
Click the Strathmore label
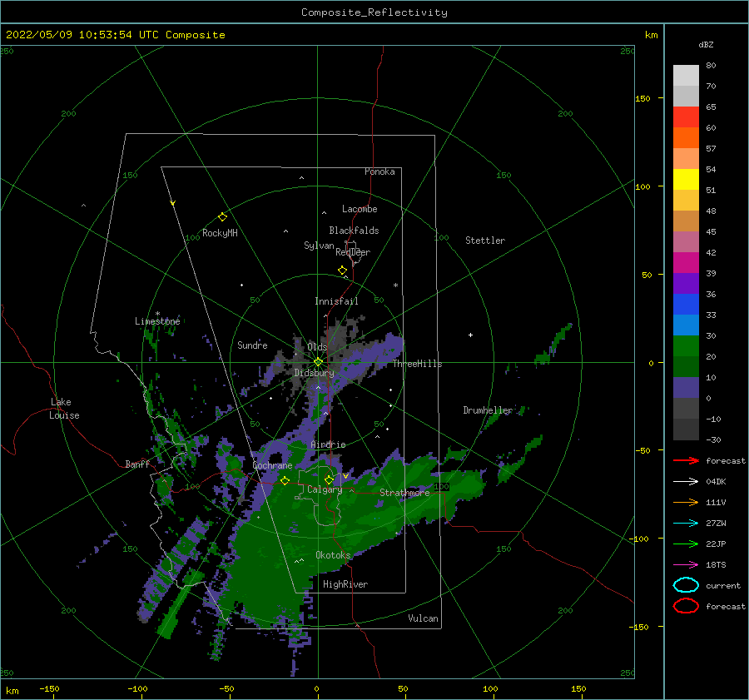404,493
